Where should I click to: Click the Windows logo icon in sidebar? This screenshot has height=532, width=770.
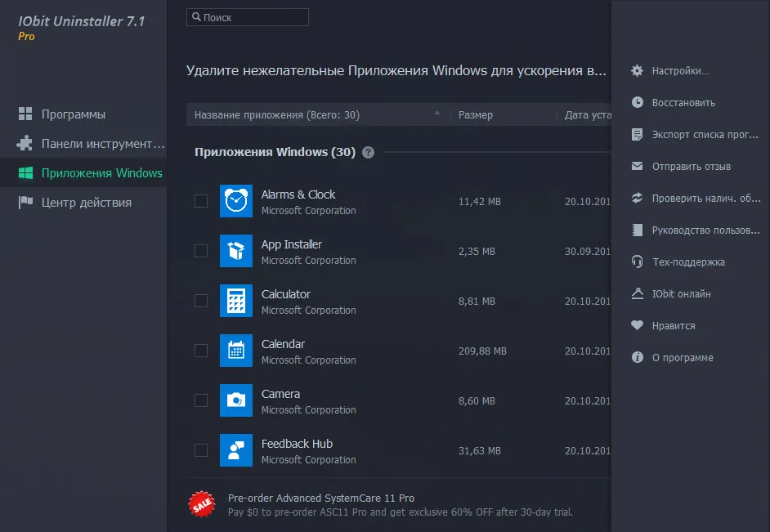[x=25, y=172]
